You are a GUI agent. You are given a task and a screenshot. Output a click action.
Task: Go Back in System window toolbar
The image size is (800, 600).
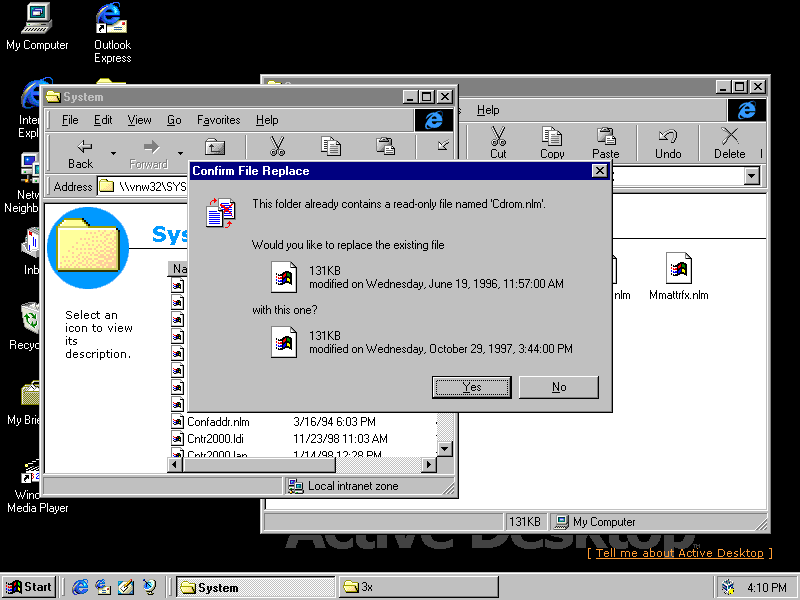click(81, 154)
